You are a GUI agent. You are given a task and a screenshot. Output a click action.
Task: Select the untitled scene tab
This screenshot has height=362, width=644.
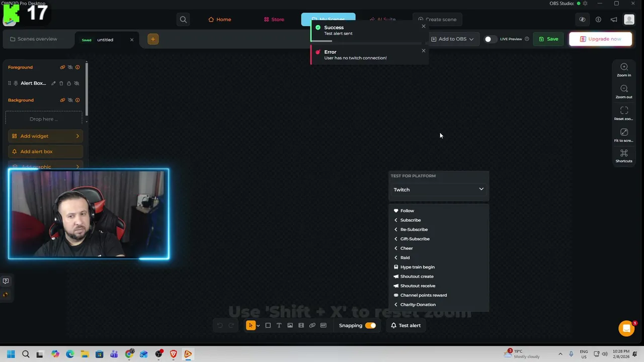[105, 40]
